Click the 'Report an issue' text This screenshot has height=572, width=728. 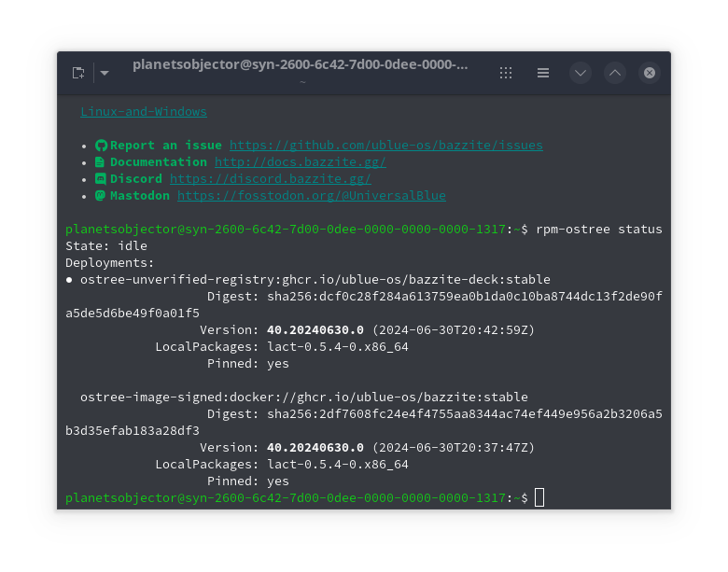166,146
